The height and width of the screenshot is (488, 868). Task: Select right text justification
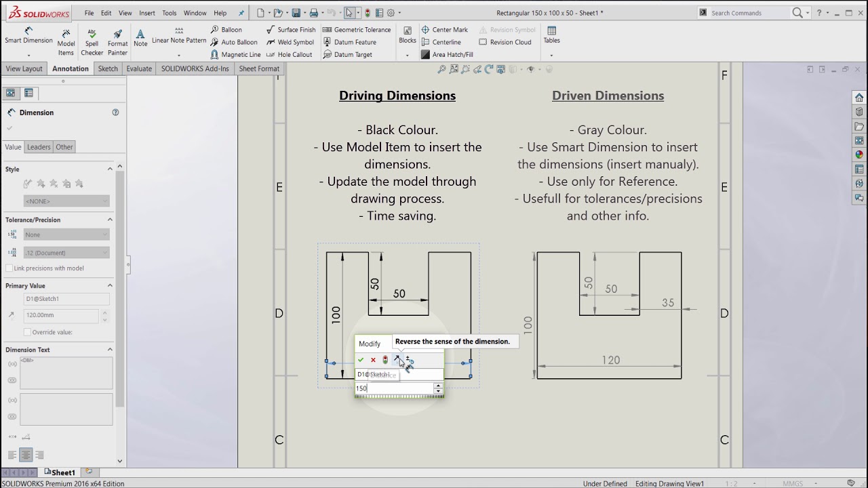tap(39, 455)
